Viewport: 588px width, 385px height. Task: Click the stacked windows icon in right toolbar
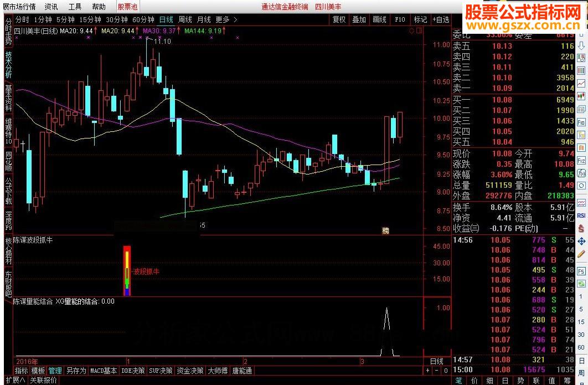pyautogui.click(x=581, y=110)
